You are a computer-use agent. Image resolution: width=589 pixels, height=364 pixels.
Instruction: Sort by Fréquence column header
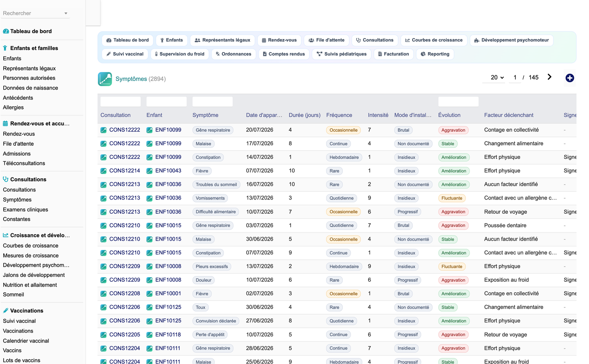coord(339,115)
